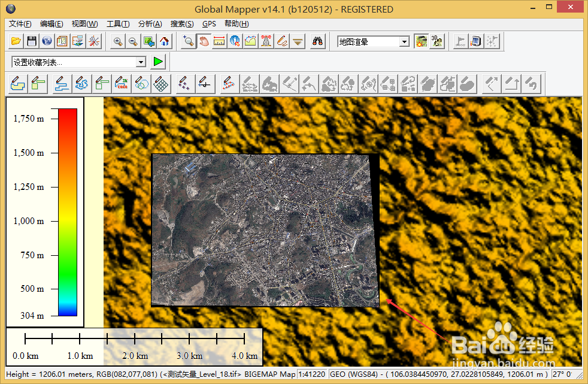
Task: Click the 1,000 m legend label
Action: click(x=29, y=221)
